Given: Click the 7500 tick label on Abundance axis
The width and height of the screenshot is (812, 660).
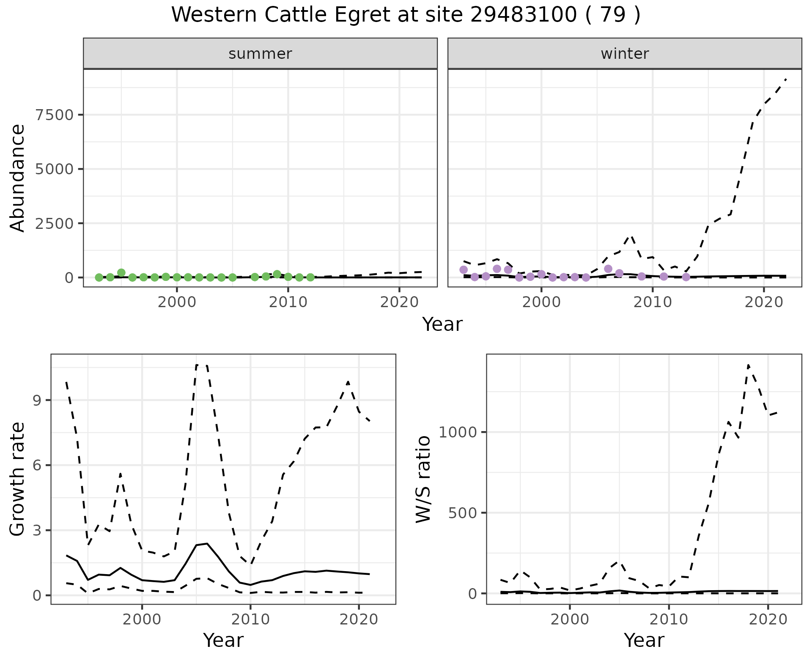Looking at the screenshot, I should point(55,115).
